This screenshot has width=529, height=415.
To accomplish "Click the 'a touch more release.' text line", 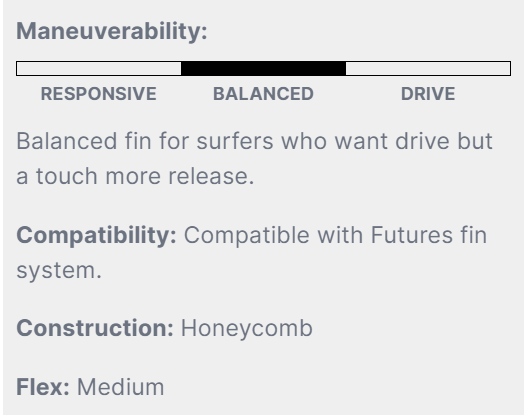I will 135,176.
